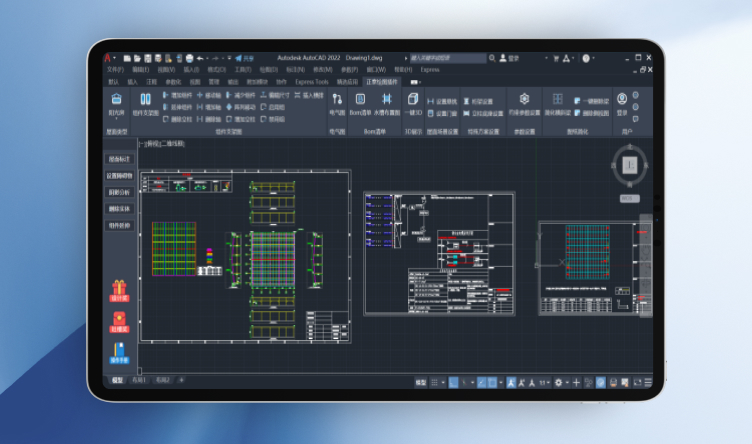This screenshot has width=752, height=444.
Task: Click the 电气图 icon in ribbon
Action: (x=337, y=100)
